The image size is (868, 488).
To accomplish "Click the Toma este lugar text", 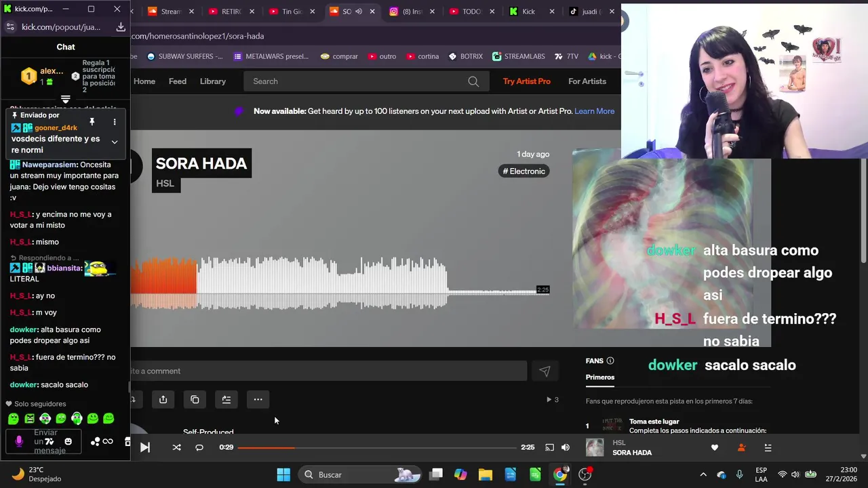I will [x=654, y=422].
